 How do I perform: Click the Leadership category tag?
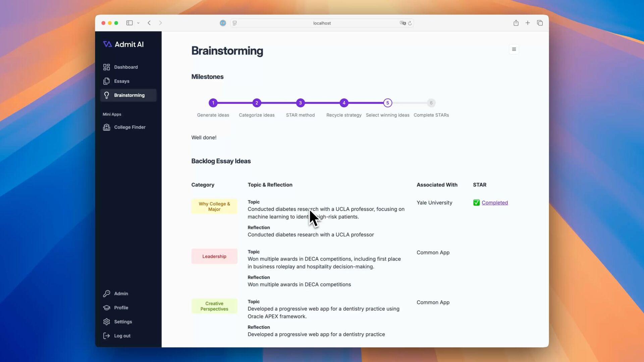point(214,256)
